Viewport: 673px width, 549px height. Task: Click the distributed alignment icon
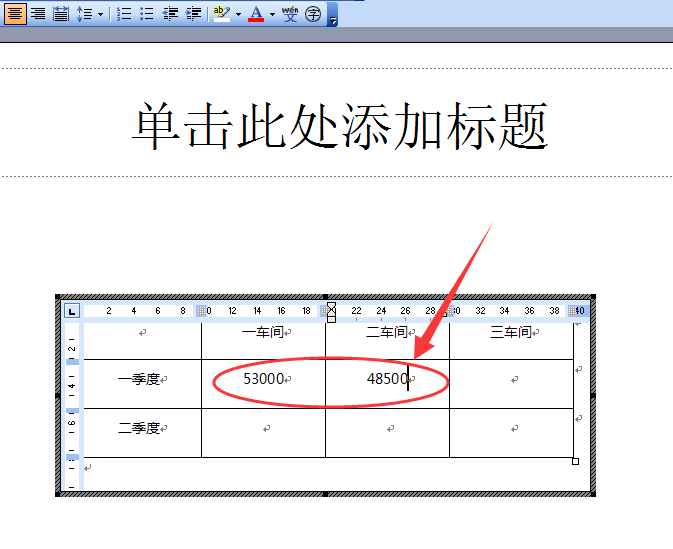point(61,13)
